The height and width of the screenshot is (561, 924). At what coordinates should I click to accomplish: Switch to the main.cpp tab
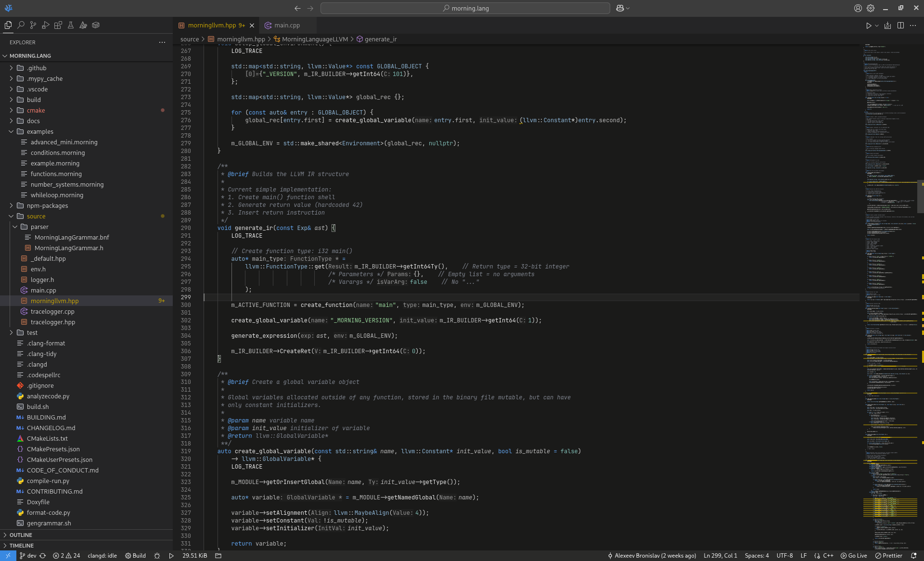click(287, 25)
